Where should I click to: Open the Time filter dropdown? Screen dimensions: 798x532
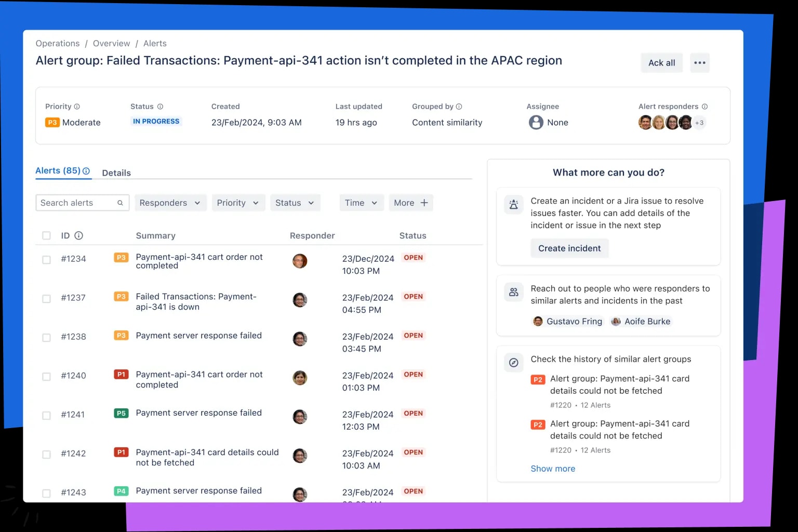361,203
